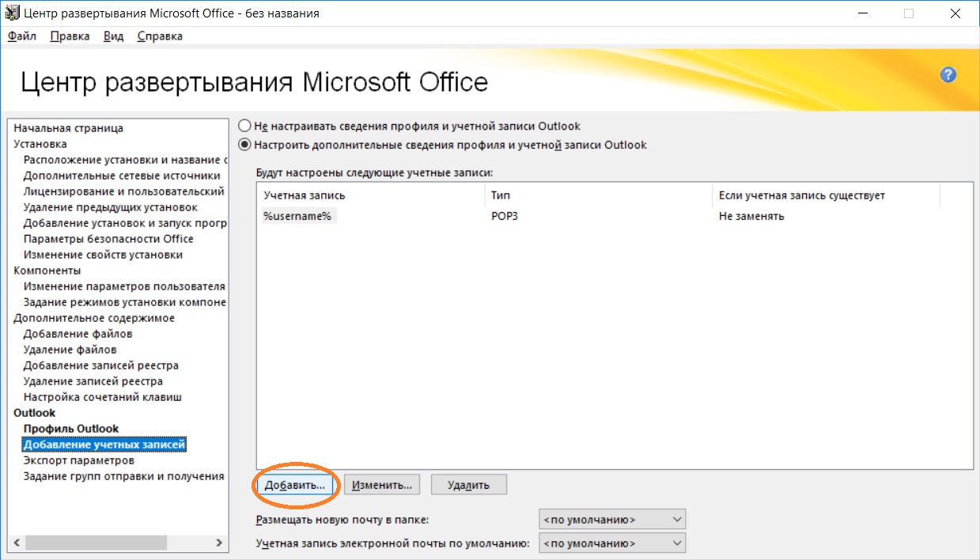Click the Удалить button
This screenshot has width=980, height=560.
[x=469, y=485]
